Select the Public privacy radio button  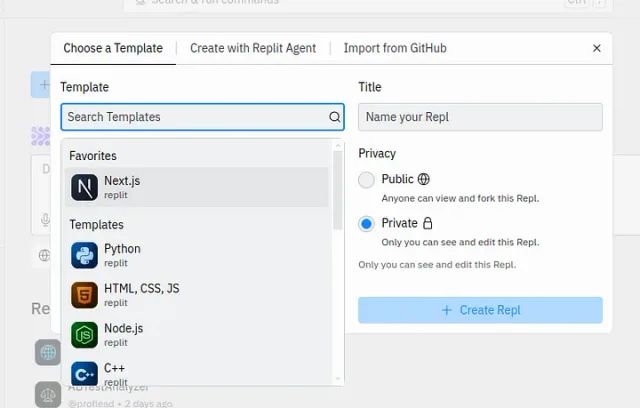point(366,180)
